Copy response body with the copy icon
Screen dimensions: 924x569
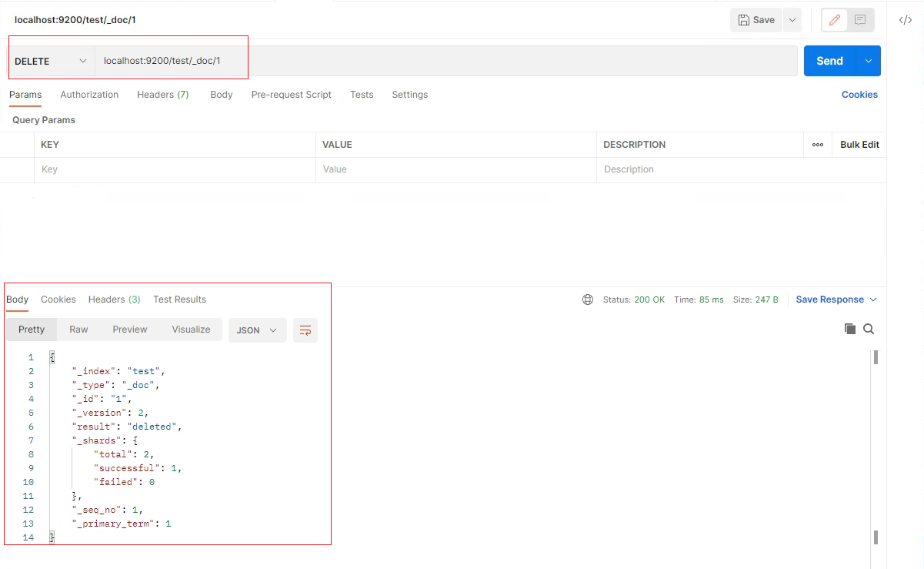tap(850, 329)
